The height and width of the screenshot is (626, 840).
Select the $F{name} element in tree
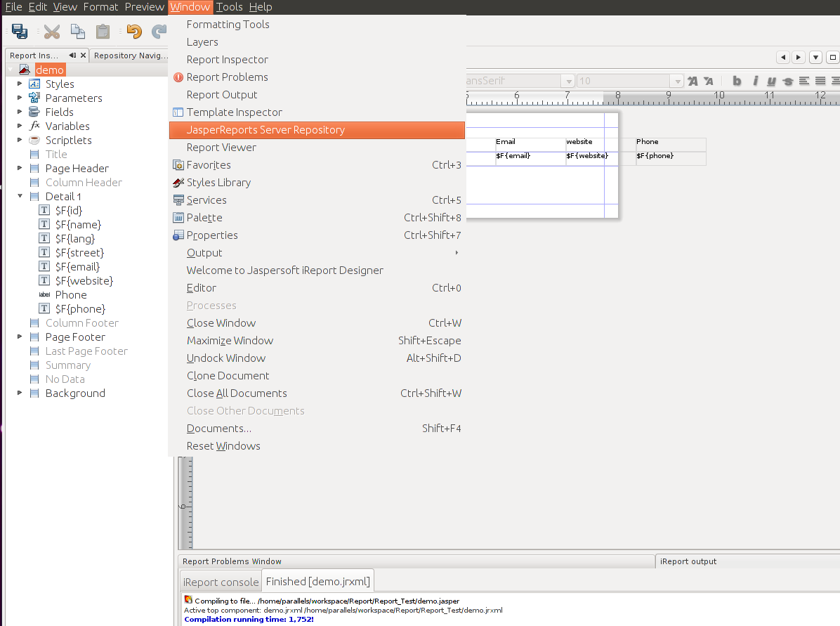tap(78, 225)
